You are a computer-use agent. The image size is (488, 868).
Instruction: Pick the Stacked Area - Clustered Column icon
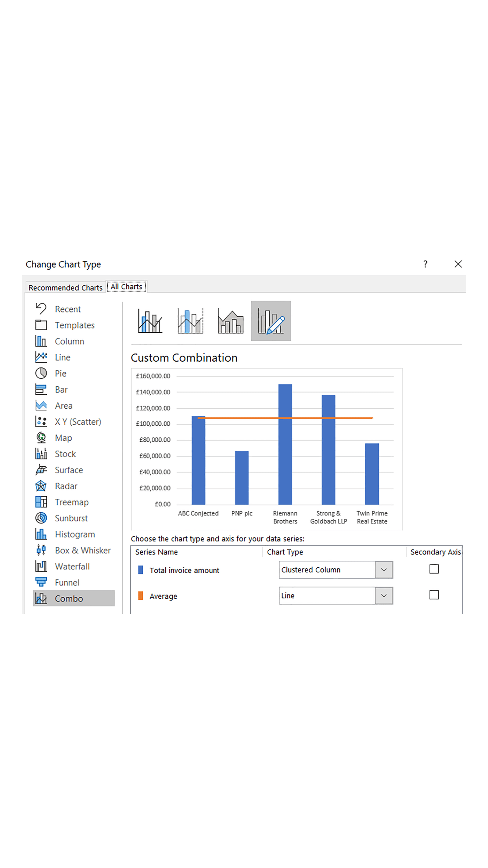click(x=230, y=321)
